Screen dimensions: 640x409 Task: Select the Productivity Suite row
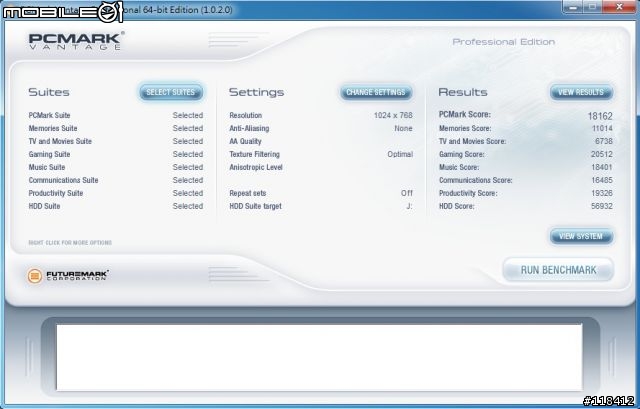tap(116, 193)
